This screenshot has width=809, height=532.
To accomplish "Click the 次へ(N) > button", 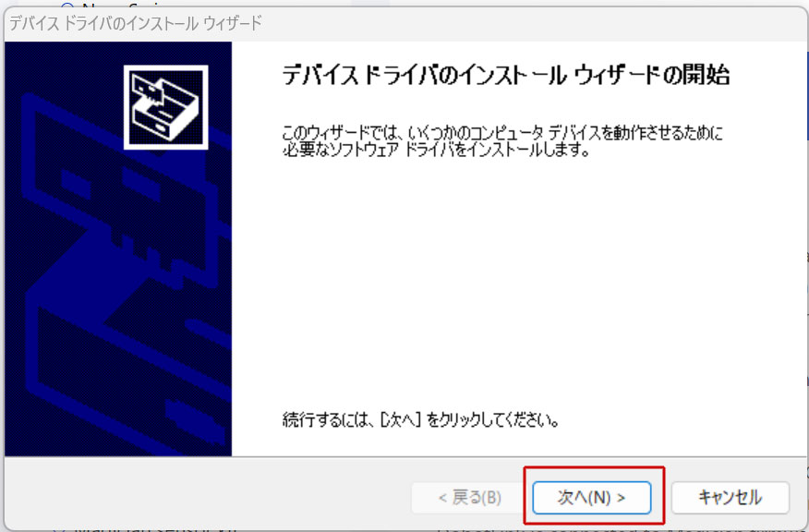I will point(592,497).
